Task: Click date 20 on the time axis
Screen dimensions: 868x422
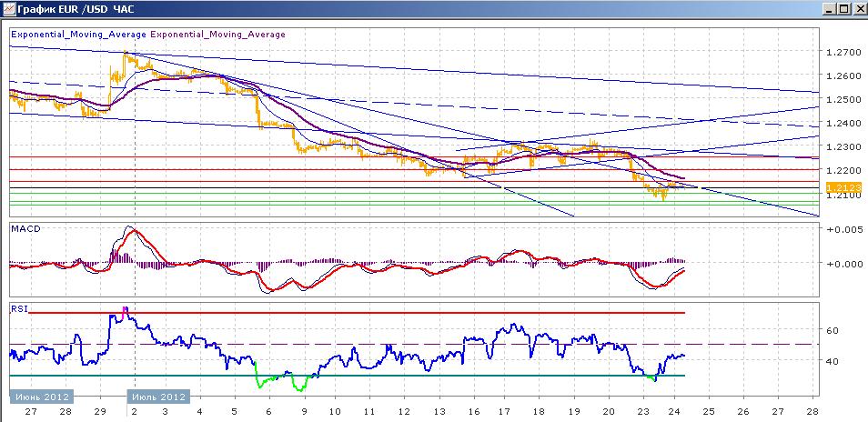Action: (x=609, y=412)
